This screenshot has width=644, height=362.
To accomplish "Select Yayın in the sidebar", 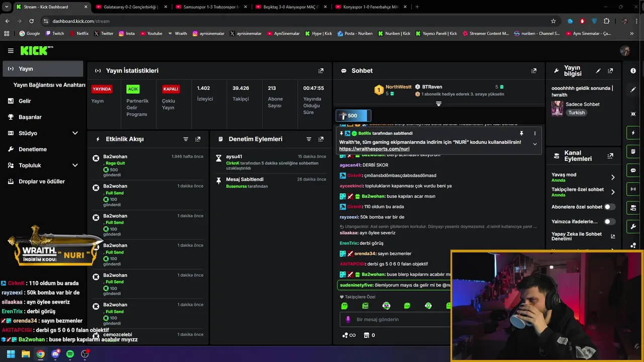I will coord(43,69).
